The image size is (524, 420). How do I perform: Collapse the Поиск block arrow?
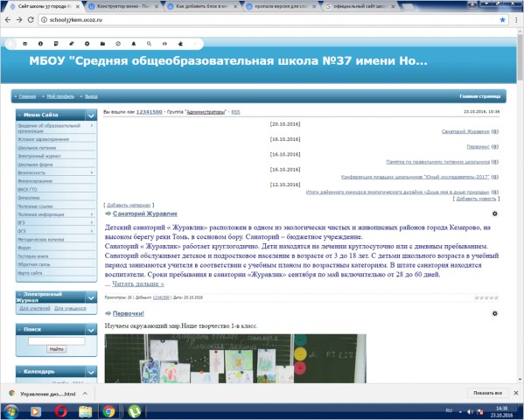pyautogui.click(x=91, y=330)
